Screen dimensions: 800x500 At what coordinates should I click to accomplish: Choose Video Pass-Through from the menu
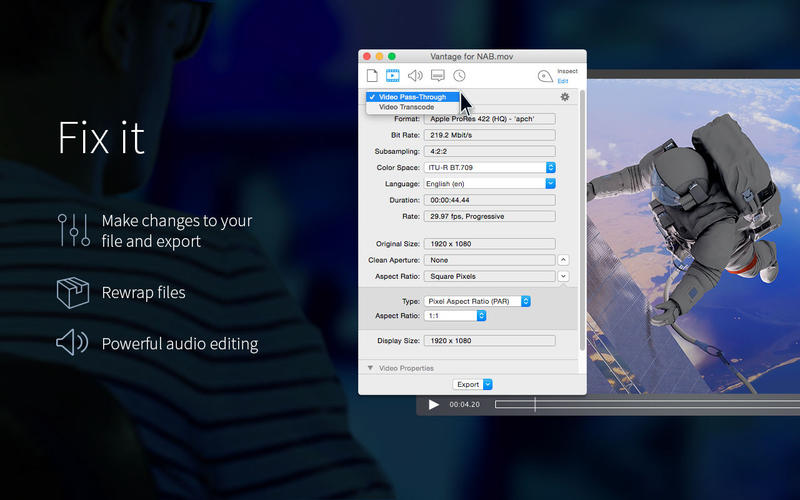tap(412, 97)
